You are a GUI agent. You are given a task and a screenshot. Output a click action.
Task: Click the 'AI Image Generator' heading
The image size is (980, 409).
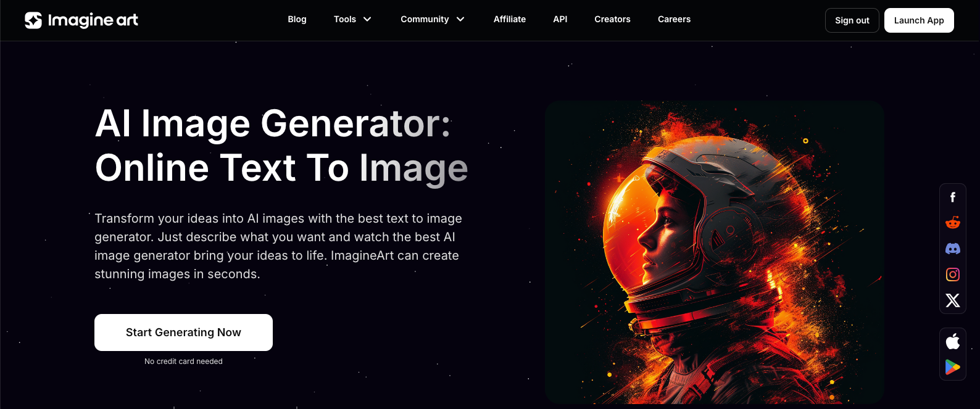(281, 146)
